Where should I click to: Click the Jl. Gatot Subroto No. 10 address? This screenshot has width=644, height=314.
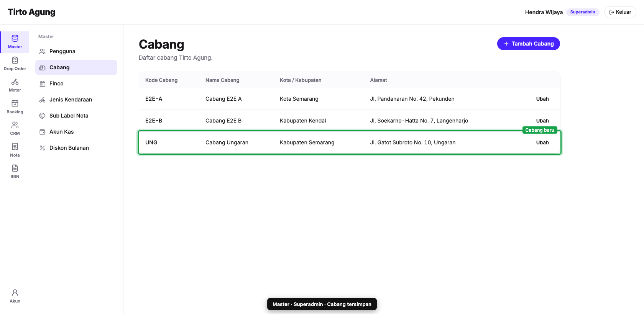point(413,142)
